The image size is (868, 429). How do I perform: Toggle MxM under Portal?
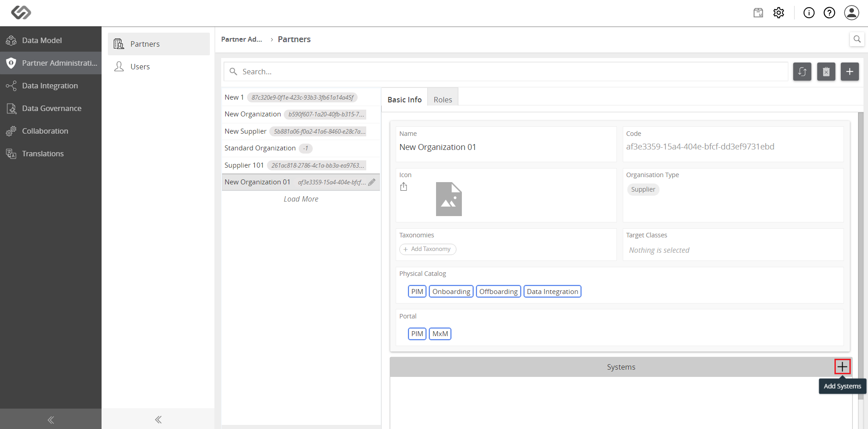click(x=440, y=334)
